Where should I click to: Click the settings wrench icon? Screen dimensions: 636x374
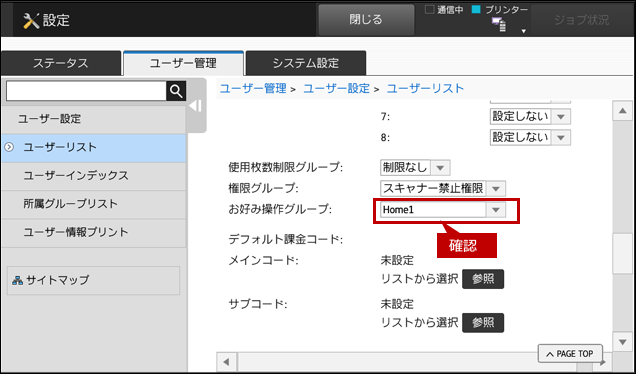click(31, 20)
